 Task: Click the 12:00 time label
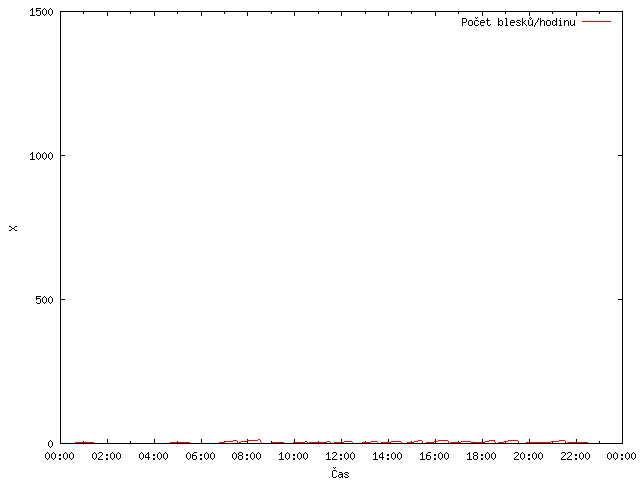point(340,456)
